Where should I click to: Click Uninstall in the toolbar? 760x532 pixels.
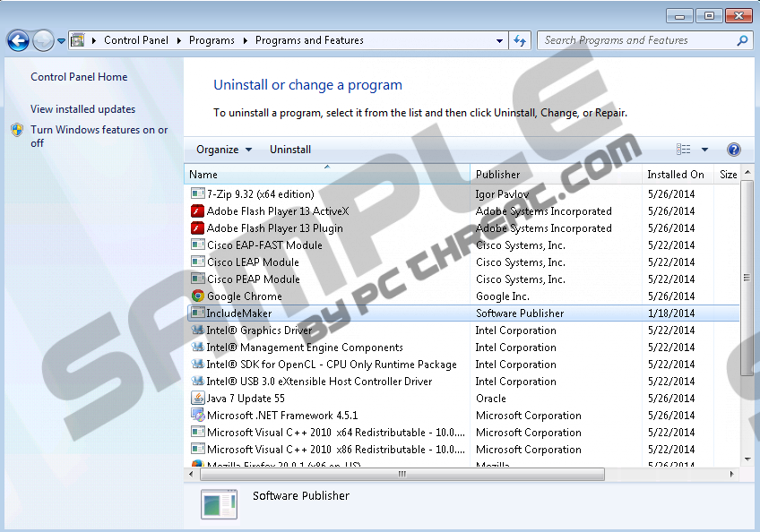pyautogui.click(x=290, y=150)
